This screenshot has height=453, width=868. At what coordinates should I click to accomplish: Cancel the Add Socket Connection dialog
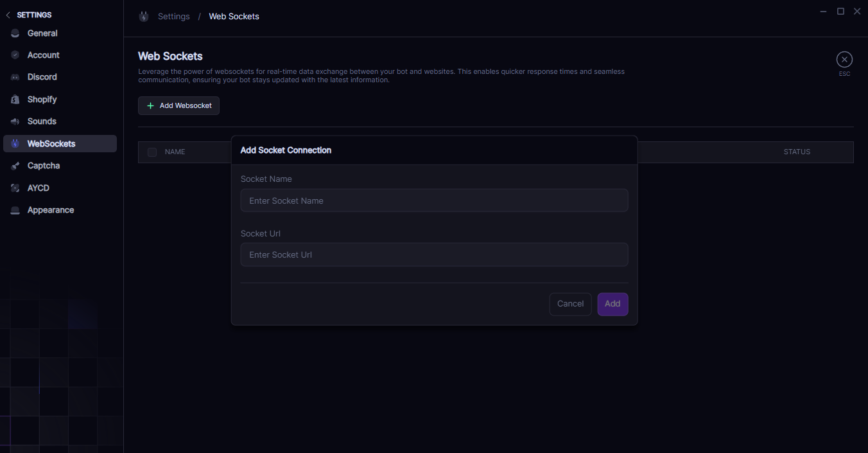pyautogui.click(x=570, y=304)
